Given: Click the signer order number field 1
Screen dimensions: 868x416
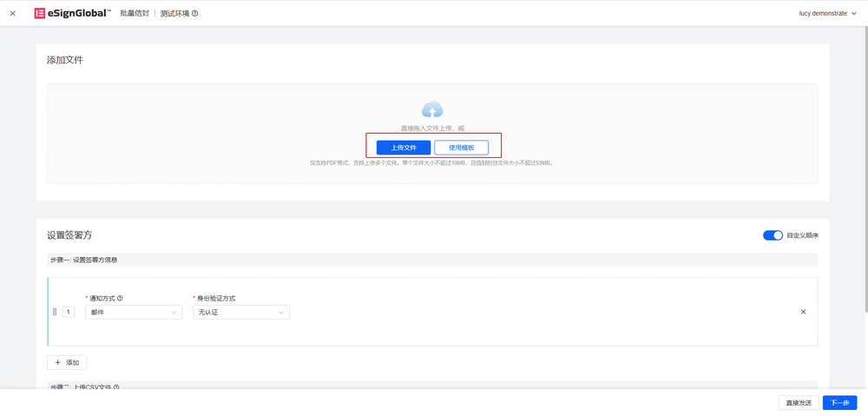Looking at the screenshot, I should click(x=69, y=312).
